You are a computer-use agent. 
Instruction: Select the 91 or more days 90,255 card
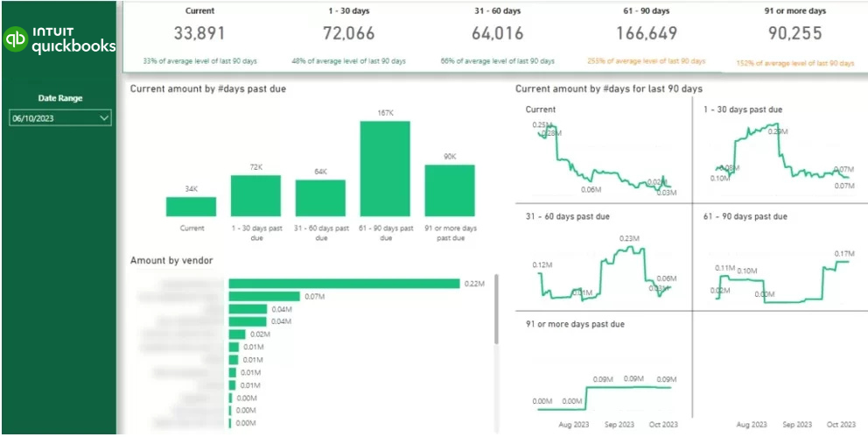794,33
